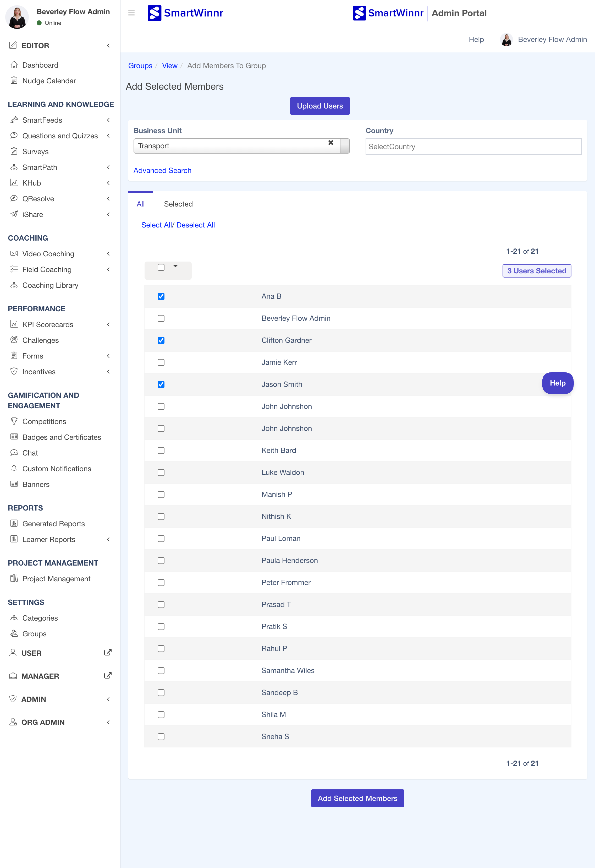
Task: Click the Competitions trophy icon
Action: point(14,421)
